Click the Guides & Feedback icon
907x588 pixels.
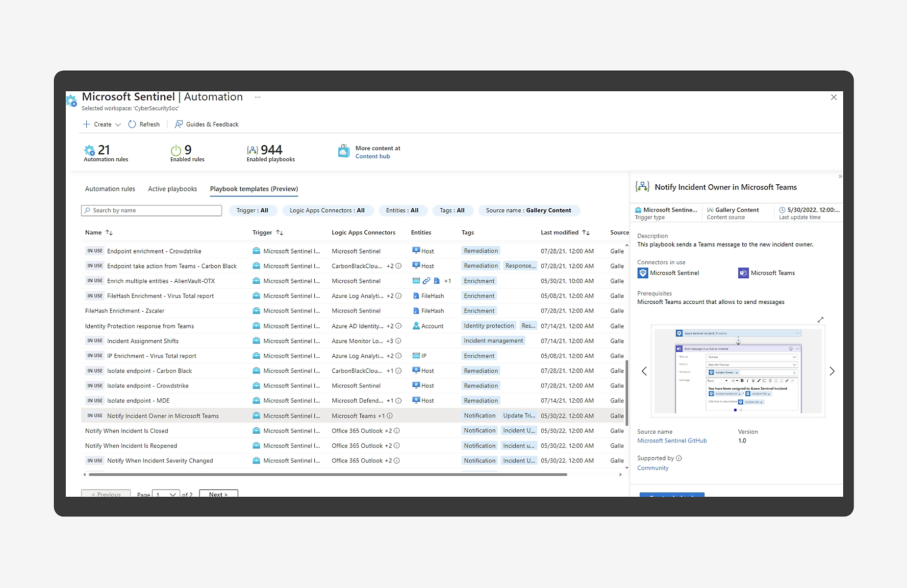179,124
